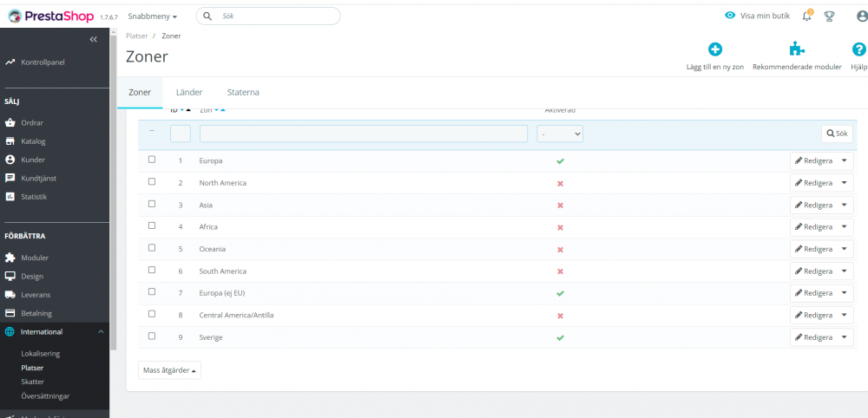
Task: Select the checkbox for North America row
Action: [x=152, y=181]
